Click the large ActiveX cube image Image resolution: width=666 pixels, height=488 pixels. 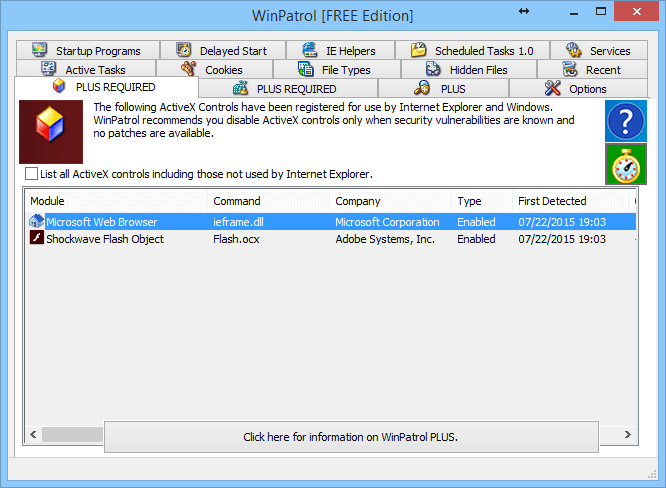(51, 132)
